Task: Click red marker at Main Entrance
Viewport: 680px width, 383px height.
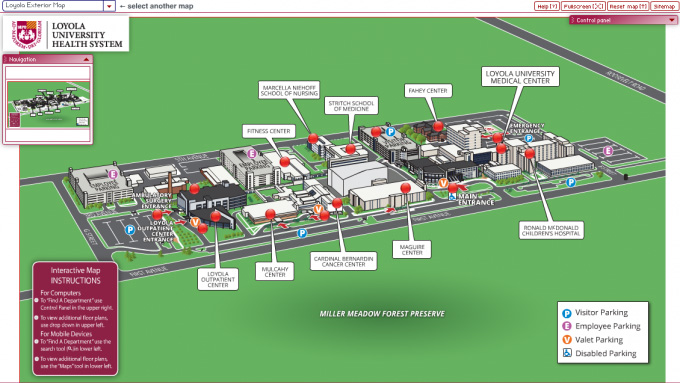Action: pyautogui.click(x=453, y=188)
